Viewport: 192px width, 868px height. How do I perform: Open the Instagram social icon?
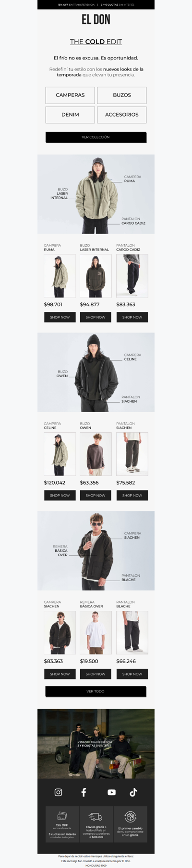(58, 792)
